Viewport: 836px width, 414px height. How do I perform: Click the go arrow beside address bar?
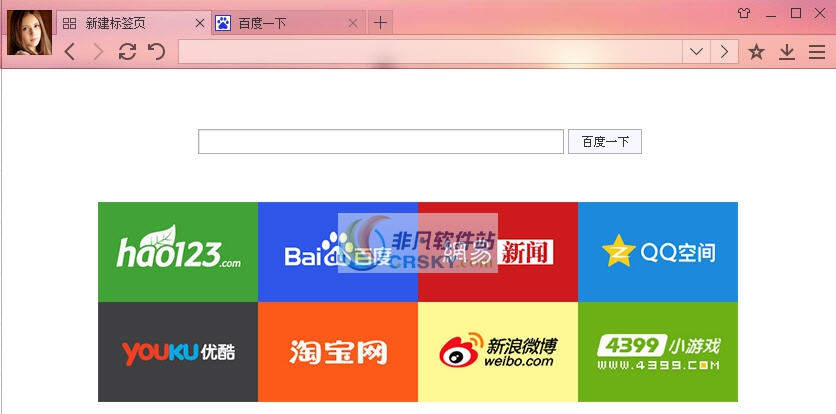tap(724, 52)
